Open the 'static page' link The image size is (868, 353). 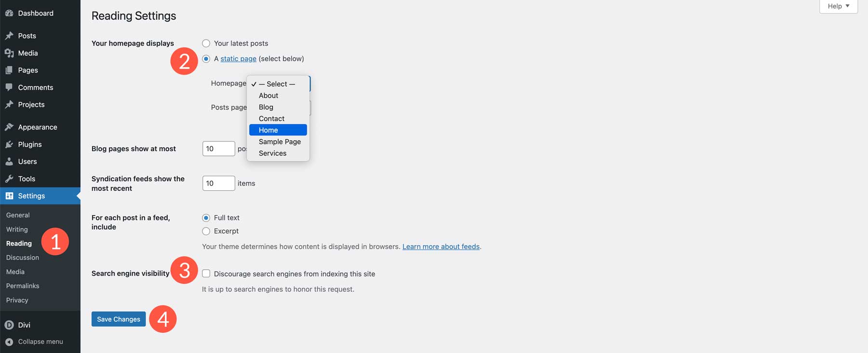pos(238,59)
